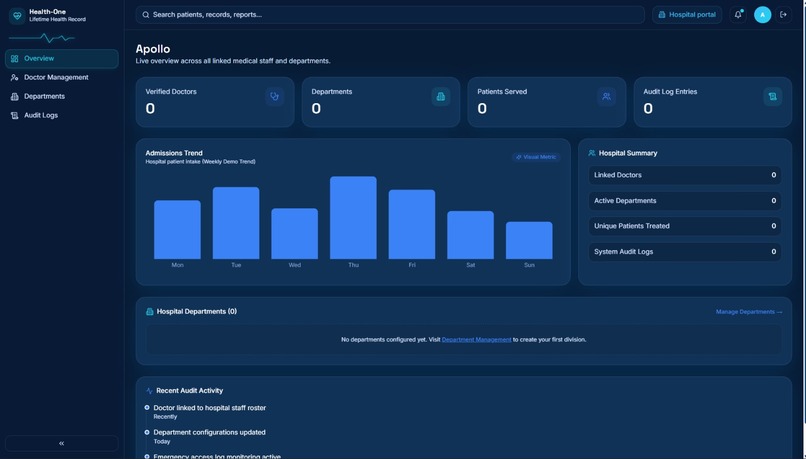Image resolution: width=806 pixels, height=459 pixels.
Task: Click the Recent Audit Activity pulse icon
Action: 149,391
